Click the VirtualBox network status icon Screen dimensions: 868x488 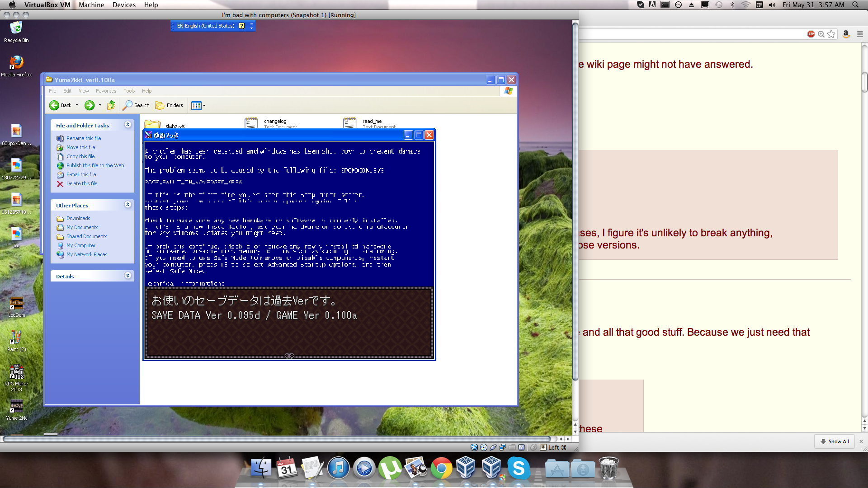[x=503, y=447]
